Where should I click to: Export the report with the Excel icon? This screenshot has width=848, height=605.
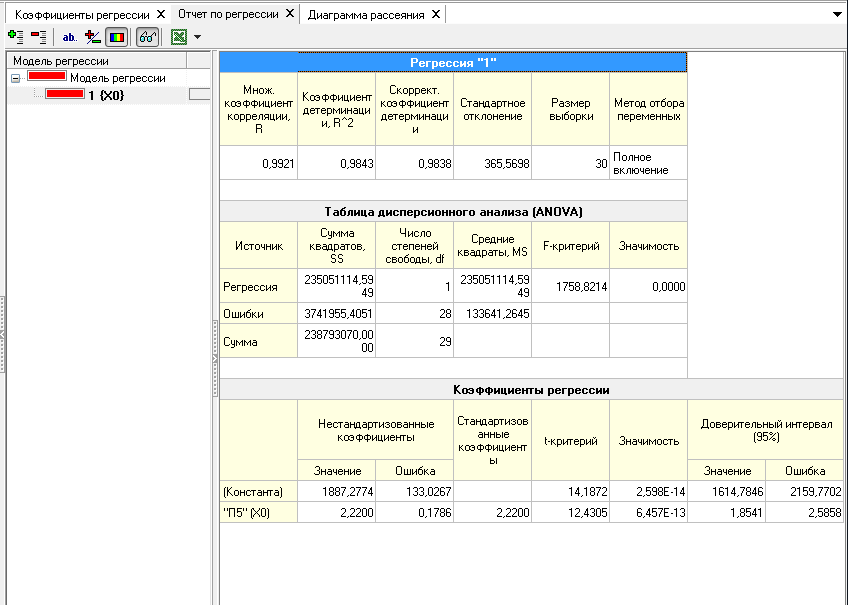(x=178, y=37)
